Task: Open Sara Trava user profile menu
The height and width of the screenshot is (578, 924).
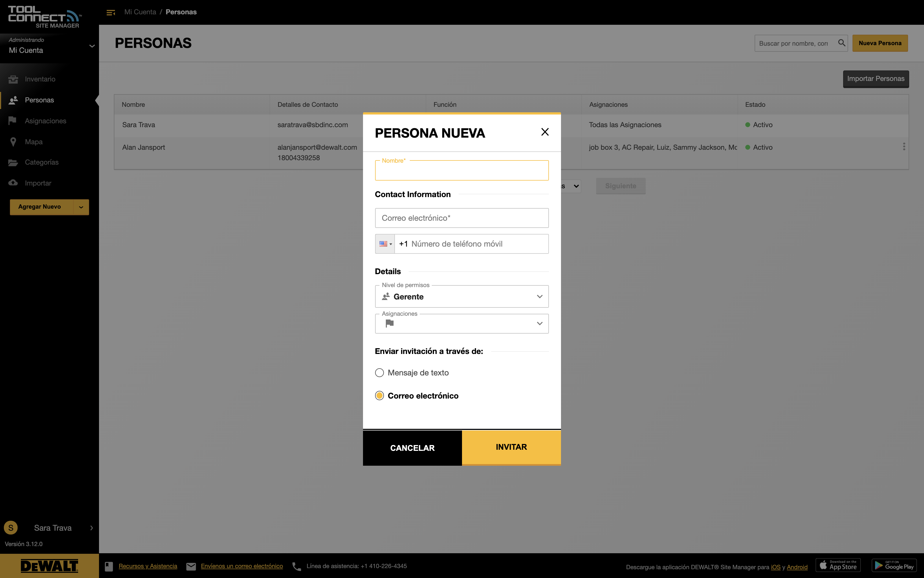Action: tap(53, 528)
